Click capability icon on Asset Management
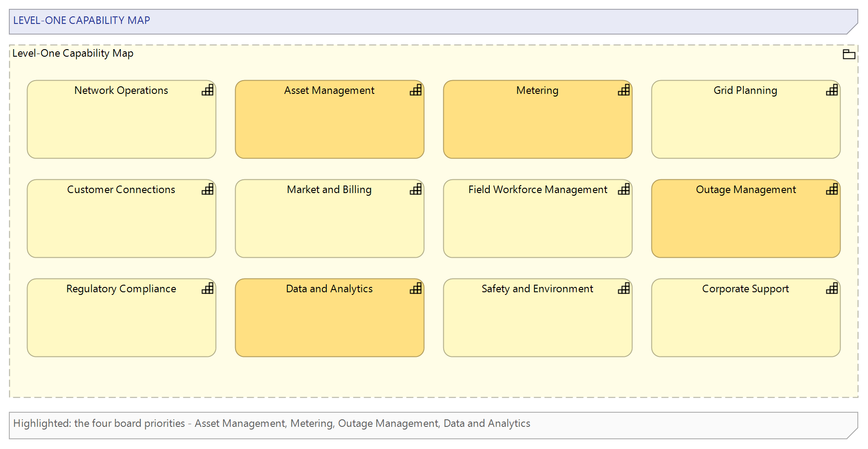This screenshot has height=449, width=868. (416, 90)
